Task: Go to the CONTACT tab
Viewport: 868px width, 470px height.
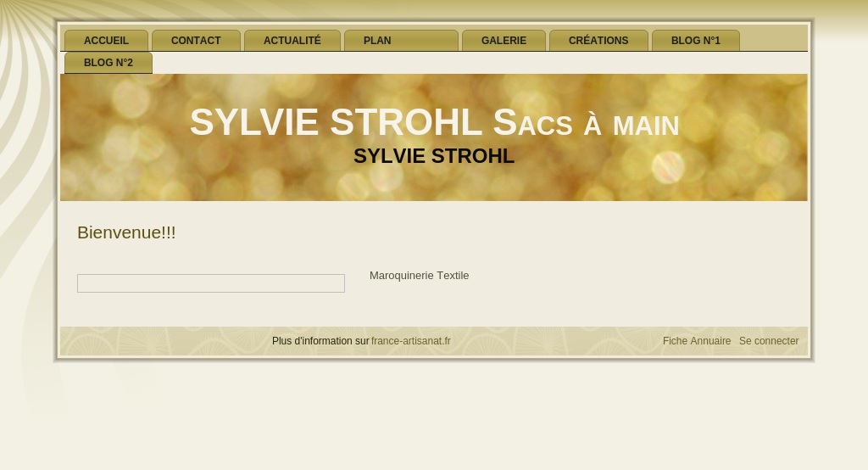Action: 196,41
